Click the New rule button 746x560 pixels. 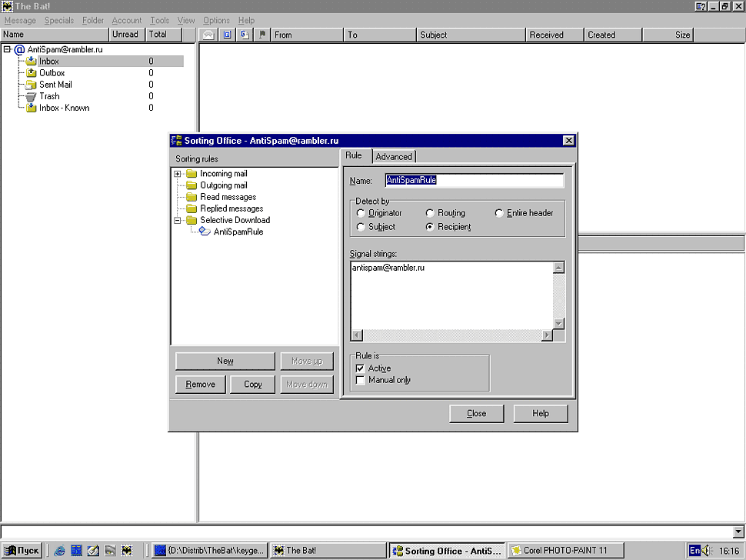(x=225, y=361)
